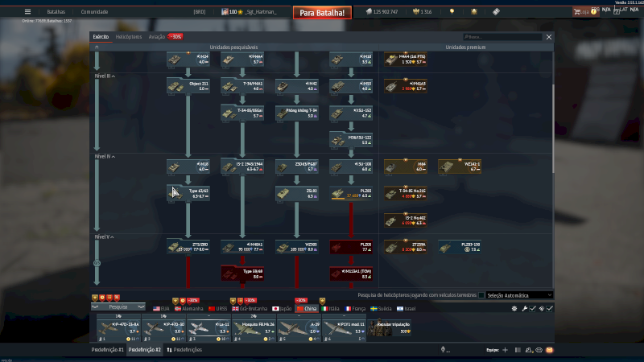Open the Loja shop cart
This screenshot has width=644, height=362.
pyautogui.click(x=584, y=12)
